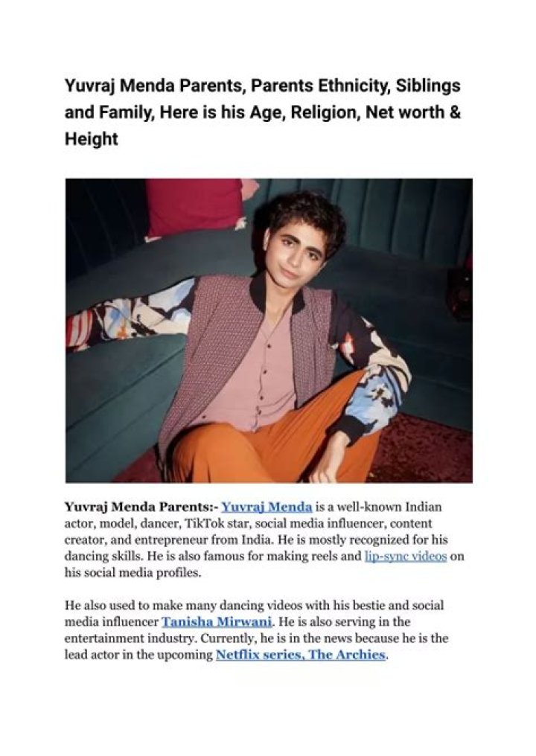Click the word 'Height' in the headline
Image resolution: width=536 pixels, height=756 pixels.
click(x=91, y=139)
